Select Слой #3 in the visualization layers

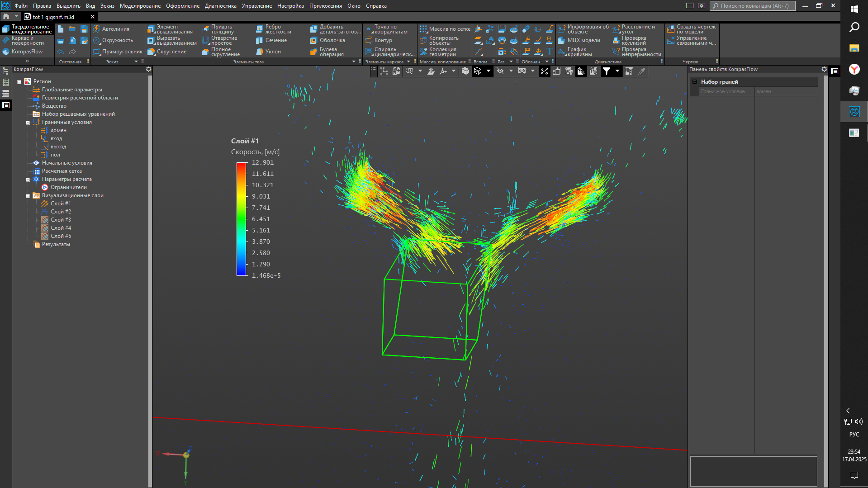point(61,220)
